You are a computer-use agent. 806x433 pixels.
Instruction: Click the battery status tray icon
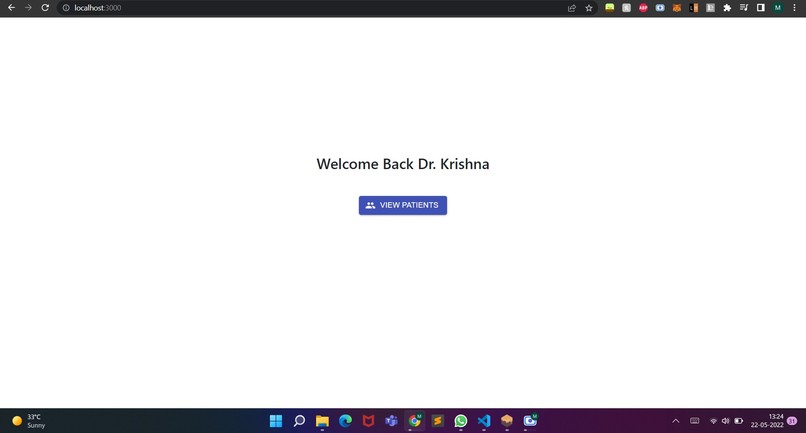click(739, 421)
